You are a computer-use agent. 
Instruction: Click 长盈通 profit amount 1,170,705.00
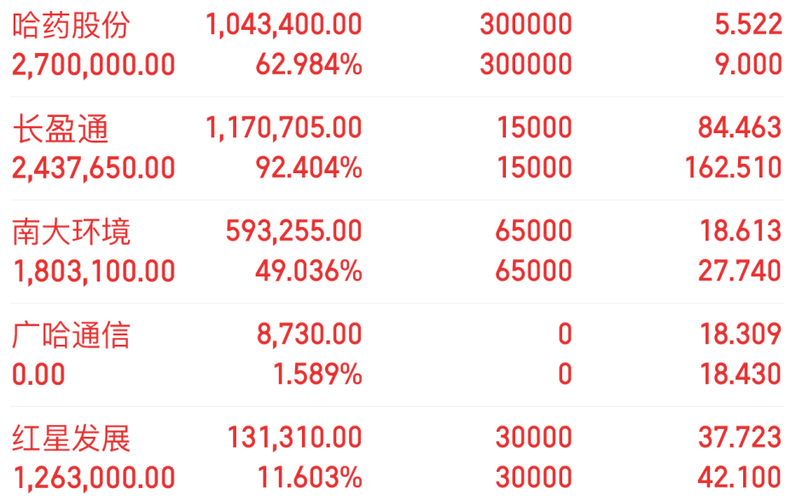pos(284,128)
